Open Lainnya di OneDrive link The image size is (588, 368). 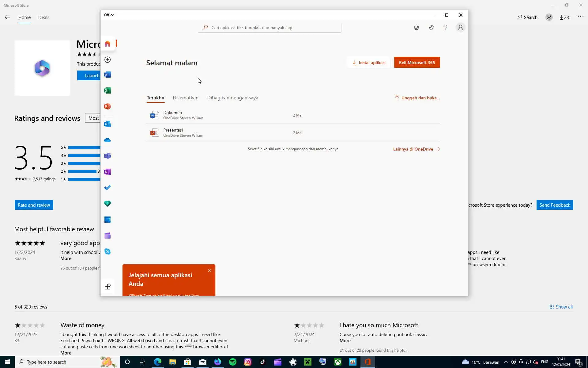(416, 149)
